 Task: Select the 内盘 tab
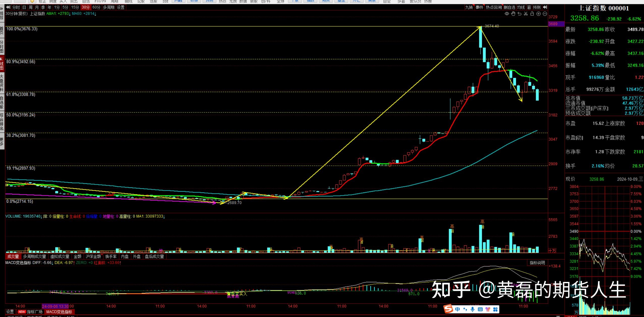click(x=125, y=256)
